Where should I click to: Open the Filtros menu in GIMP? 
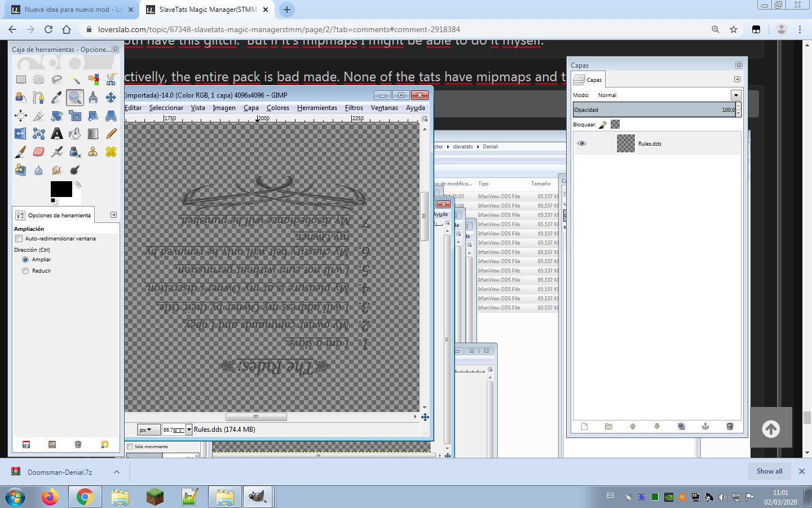pyautogui.click(x=354, y=108)
